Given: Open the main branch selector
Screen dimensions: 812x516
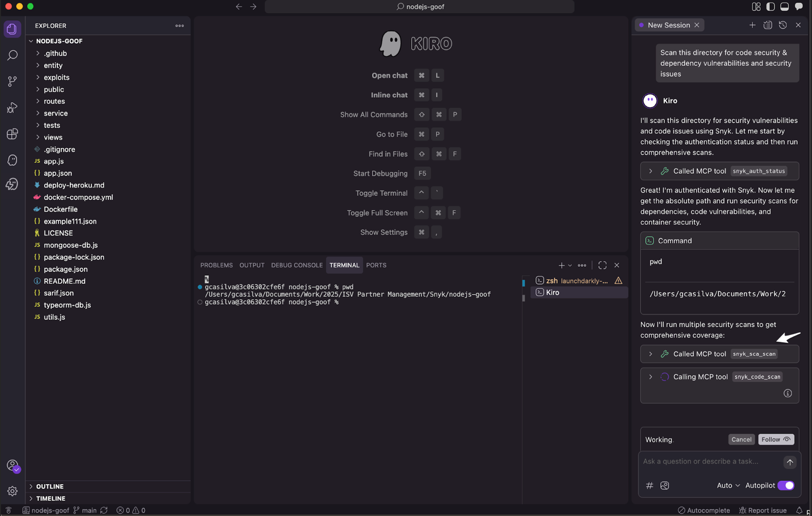Looking at the screenshot, I should click(x=85, y=510).
